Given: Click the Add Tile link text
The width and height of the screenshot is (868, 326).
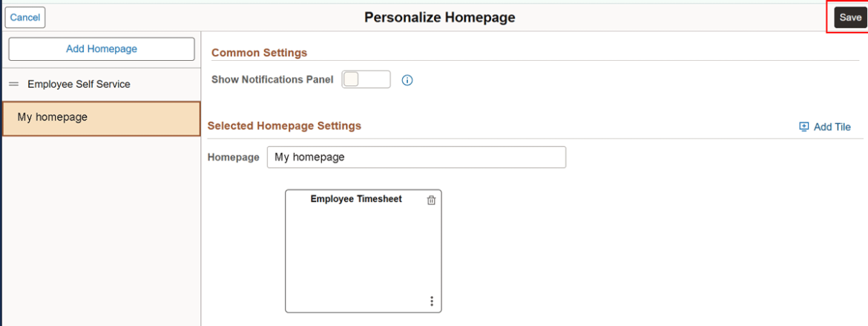Looking at the screenshot, I should [832, 127].
